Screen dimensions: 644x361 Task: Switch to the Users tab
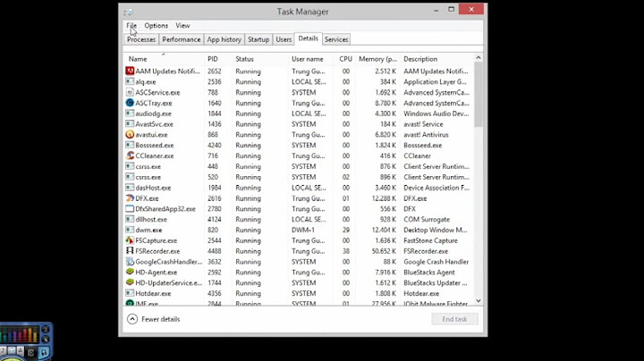point(284,39)
